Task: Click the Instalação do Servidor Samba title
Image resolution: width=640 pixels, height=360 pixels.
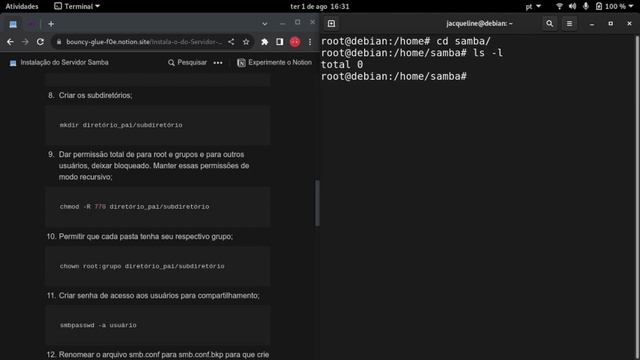Action: click(x=64, y=62)
